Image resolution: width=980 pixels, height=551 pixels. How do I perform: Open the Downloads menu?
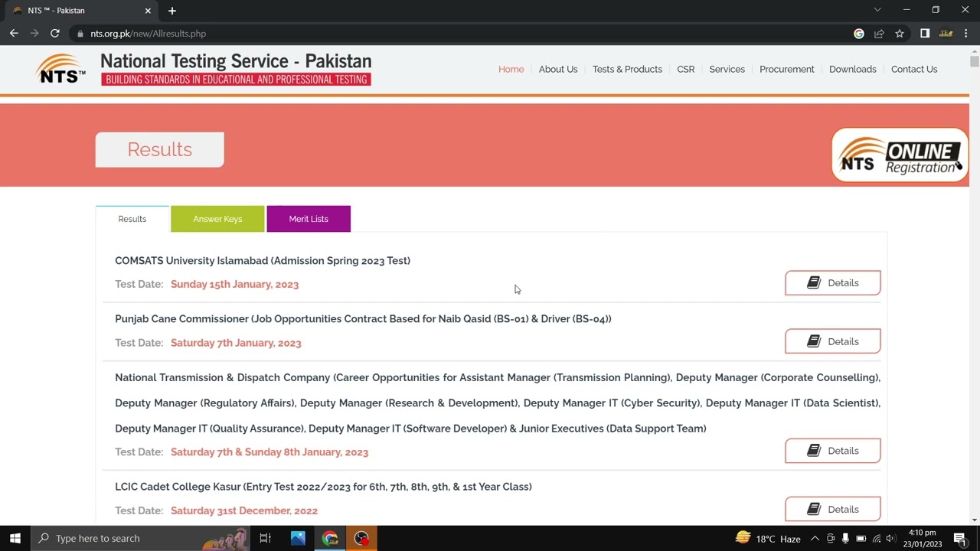click(x=853, y=69)
